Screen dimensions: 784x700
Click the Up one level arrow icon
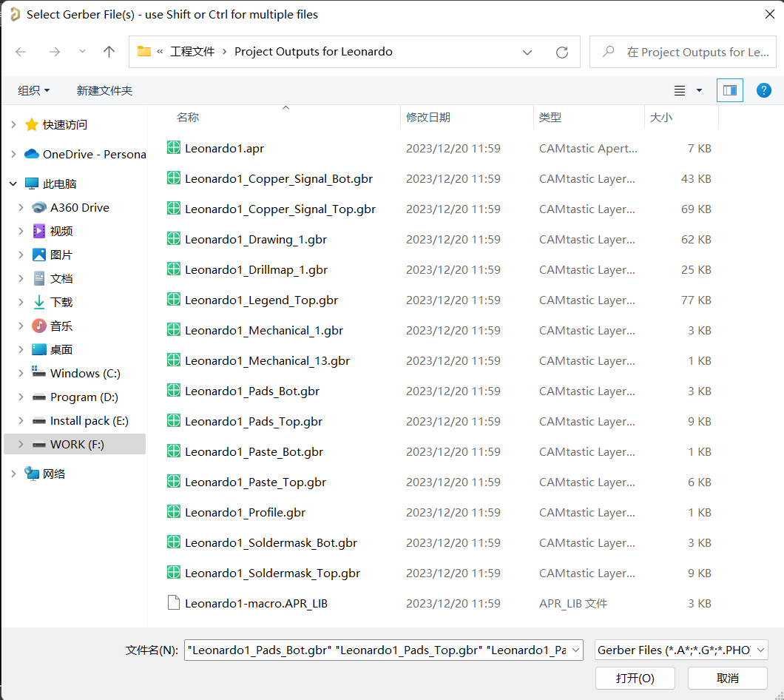(109, 52)
